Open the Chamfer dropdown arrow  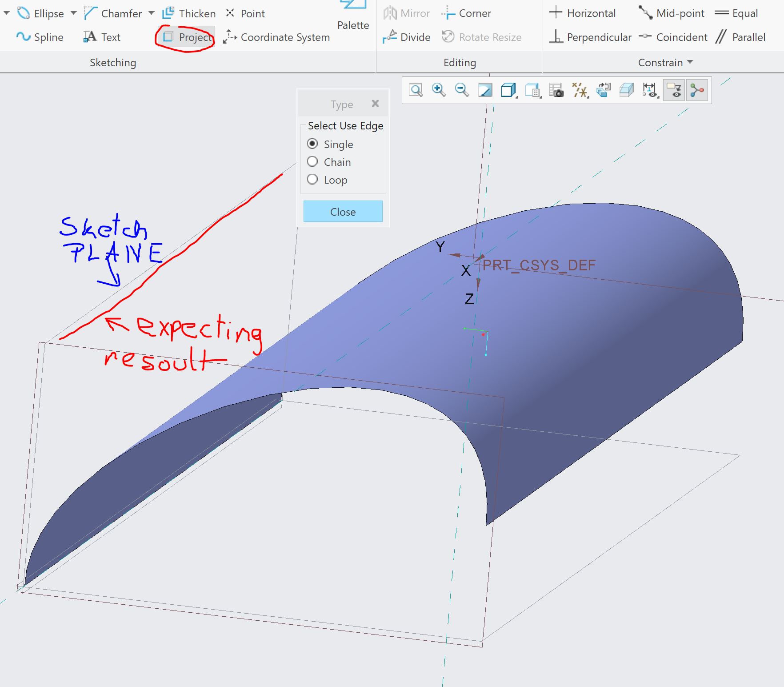pyautogui.click(x=150, y=13)
